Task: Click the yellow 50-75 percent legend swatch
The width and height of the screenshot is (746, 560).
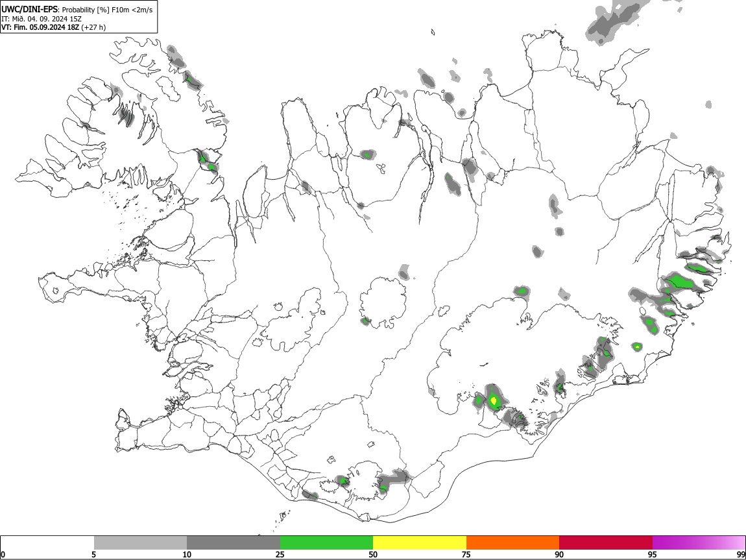Action: [420, 543]
